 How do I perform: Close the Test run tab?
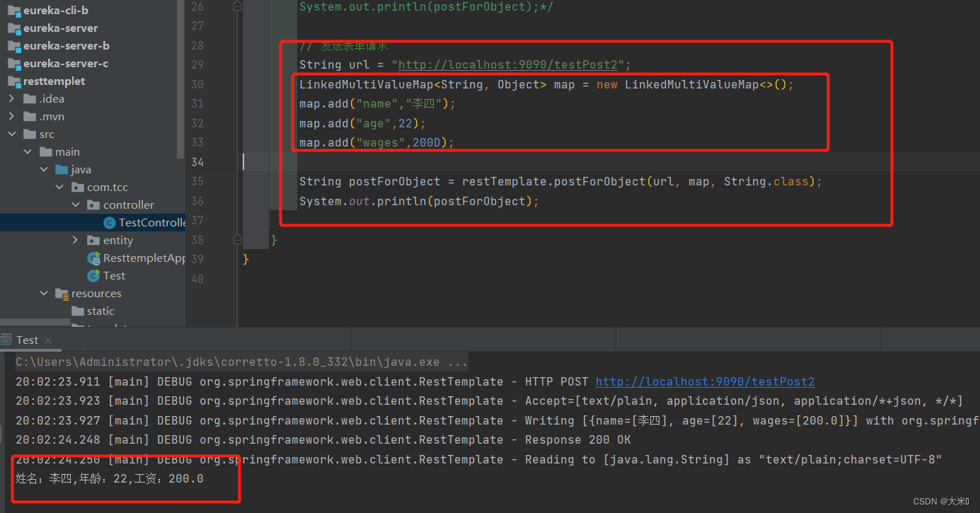pos(48,340)
